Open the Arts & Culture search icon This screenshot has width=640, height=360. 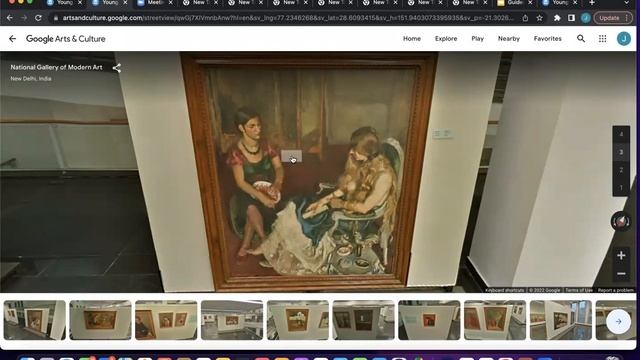[581, 38]
